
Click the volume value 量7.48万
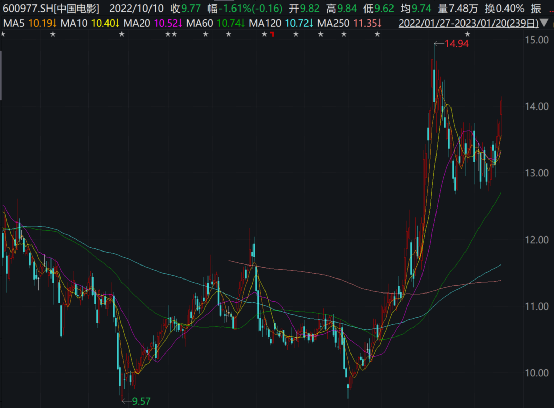tap(458, 8)
